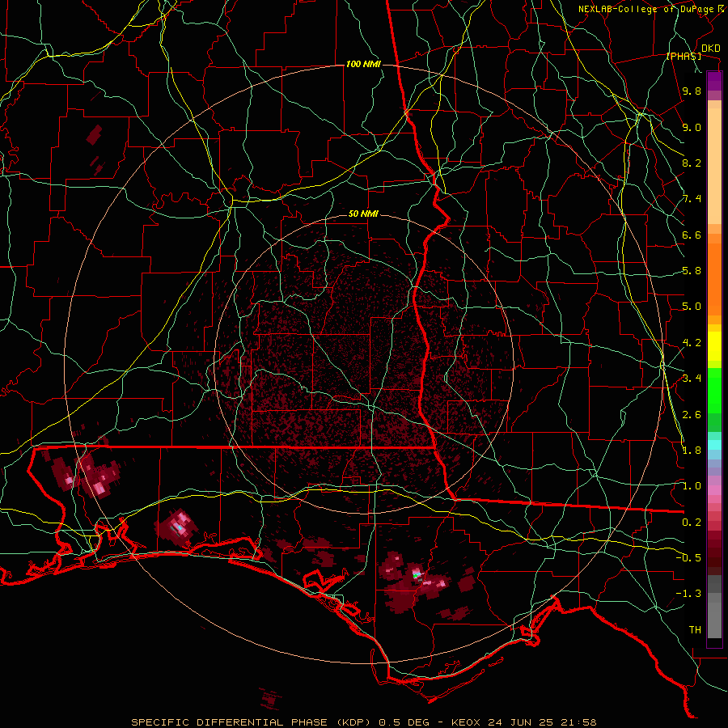Image resolution: width=728 pixels, height=728 pixels.
Task: Click the TH threshold label on the scale
Action: tap(695, 630)
